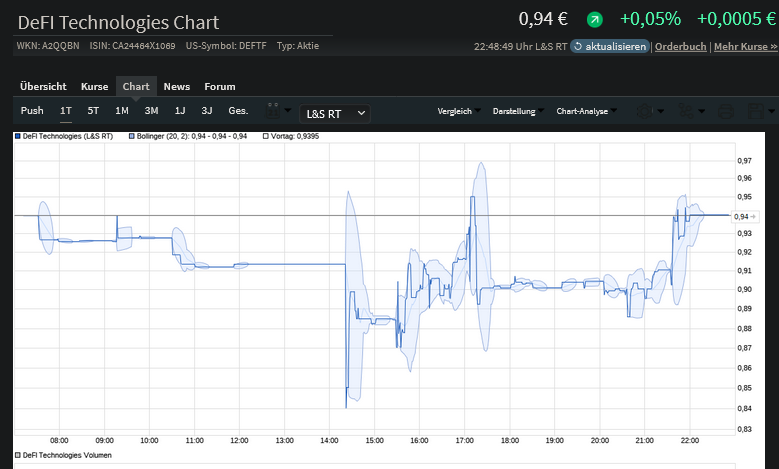The height and width of the screenshot is (469, 779).
Task: Click the refresh icon beside aktualisieren
Action: coord(579,47)
